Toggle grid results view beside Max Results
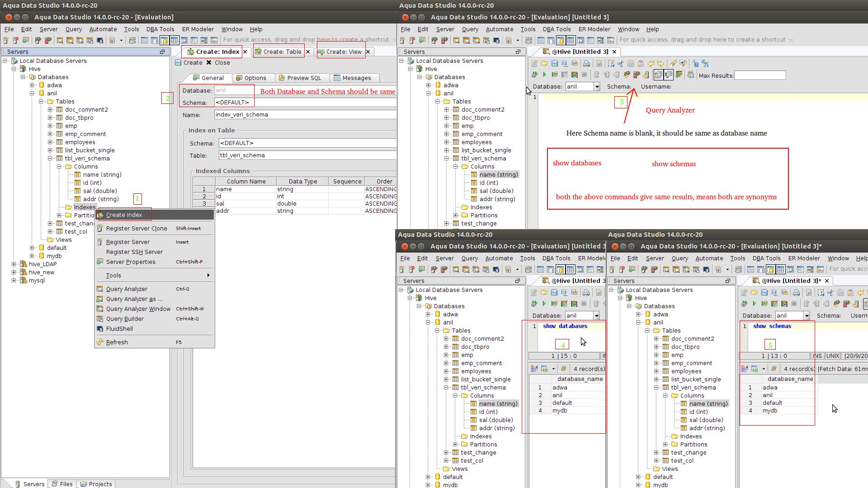868x488 pixels. click(x=658, y=75)
